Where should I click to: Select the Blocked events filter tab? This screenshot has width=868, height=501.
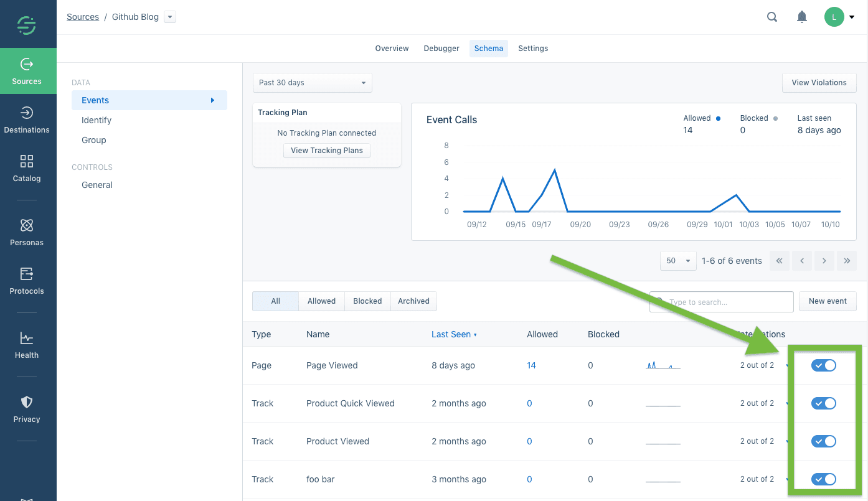pyautogui.click(x=367, y=301)
